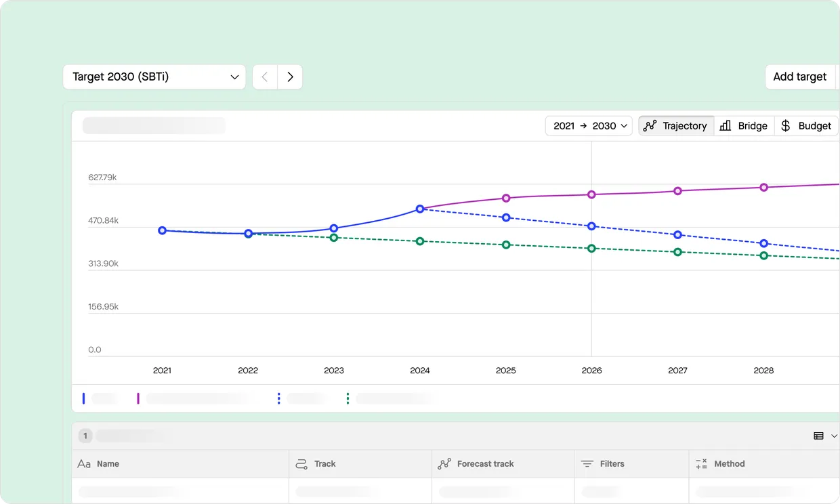Click the Add target button
The image size is (840, 504).
801,77
